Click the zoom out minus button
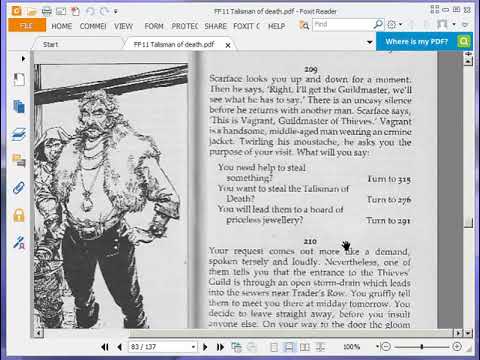This screenshot has height=360, width=480. click(x=386, y=347)
